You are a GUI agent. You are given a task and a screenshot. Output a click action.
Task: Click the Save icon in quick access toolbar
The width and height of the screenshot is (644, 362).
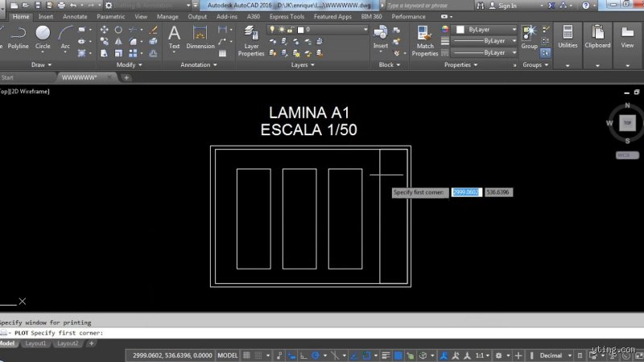(38, 6)
